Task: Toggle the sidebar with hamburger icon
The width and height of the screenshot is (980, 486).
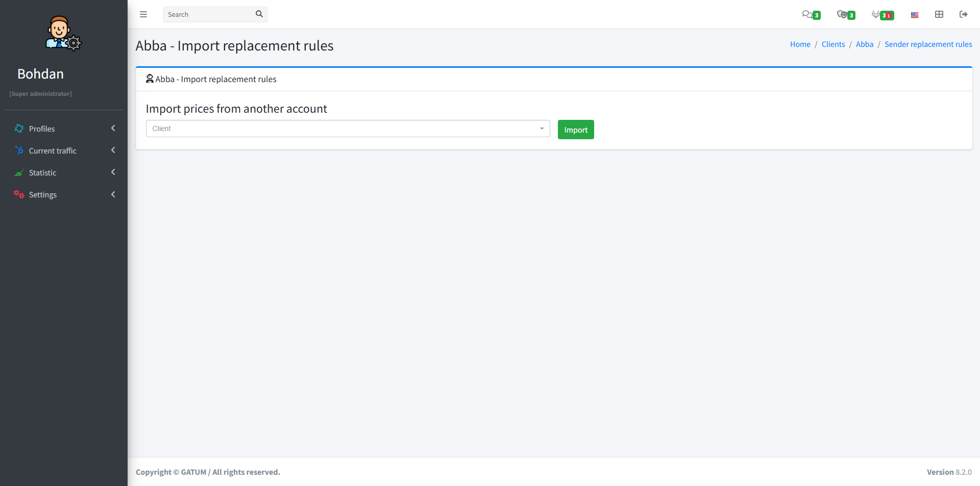Action: (x=143, y=14)
